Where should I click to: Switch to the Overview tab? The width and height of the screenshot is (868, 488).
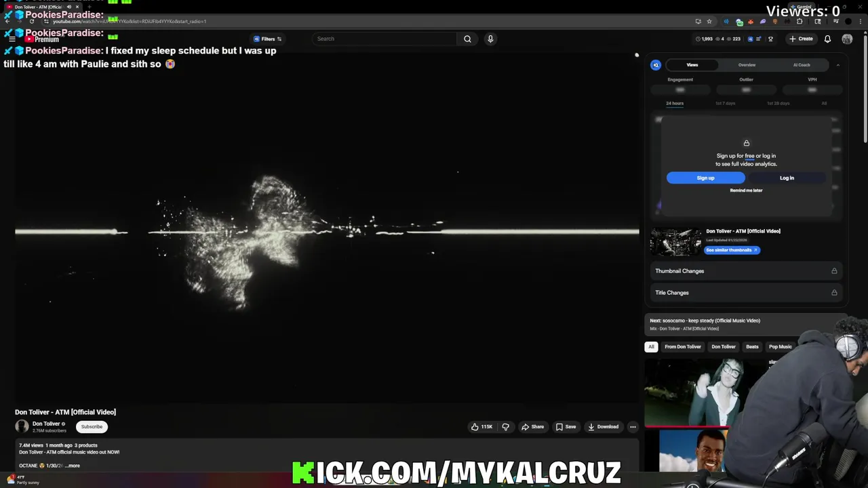click(747, 65)
